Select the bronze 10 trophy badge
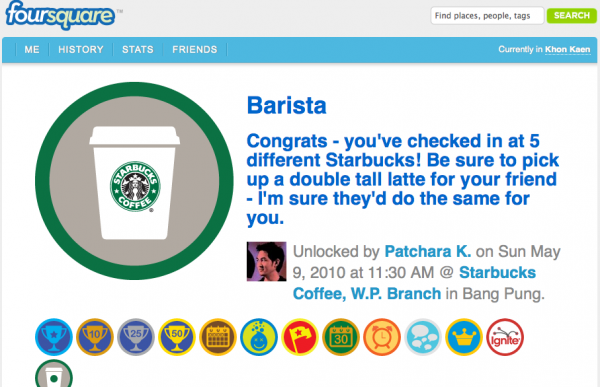 coord(95,337)
